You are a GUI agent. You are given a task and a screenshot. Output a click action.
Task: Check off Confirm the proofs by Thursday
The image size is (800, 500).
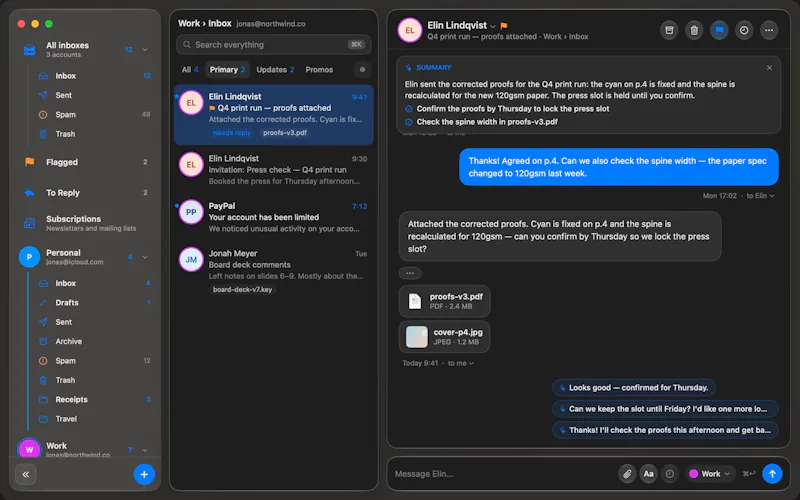[409, 109]
